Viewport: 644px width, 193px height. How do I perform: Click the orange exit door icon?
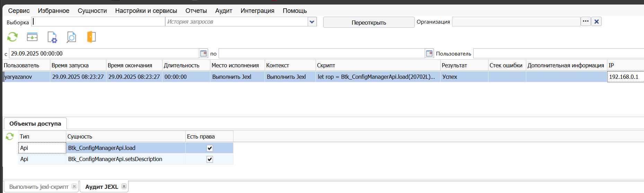point(91,37)
